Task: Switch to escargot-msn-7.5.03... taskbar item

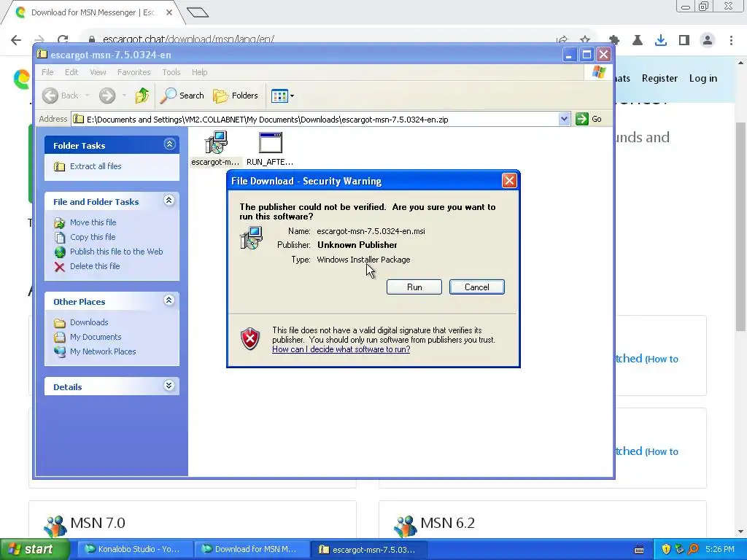Action: tap(368, 550)
